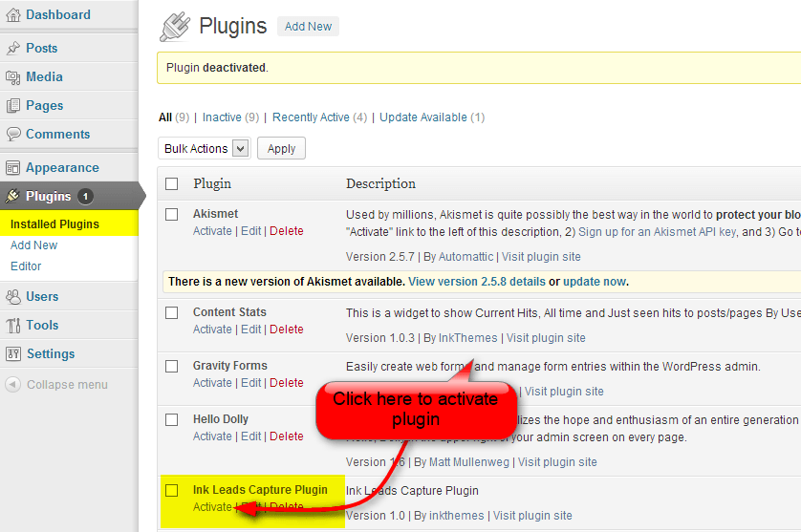The width and height of the screenshot is (801, 532).
Task: Filter by Recently Active plugins
Action: coord(311,117)
